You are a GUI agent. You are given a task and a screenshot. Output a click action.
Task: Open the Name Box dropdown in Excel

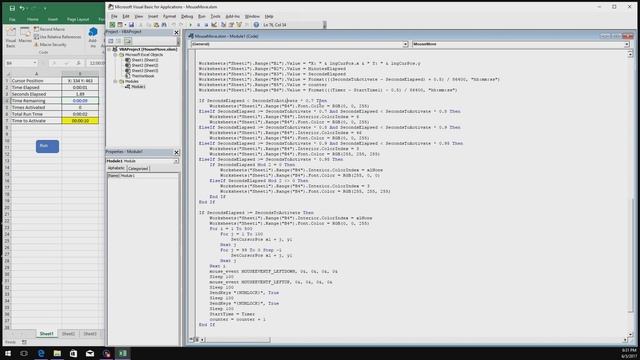35,63
